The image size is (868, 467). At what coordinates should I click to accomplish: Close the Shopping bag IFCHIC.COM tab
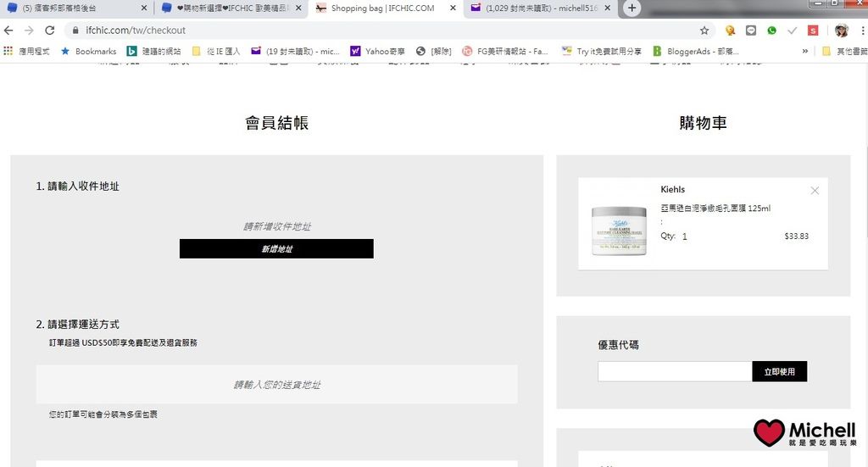pos(453,8)
